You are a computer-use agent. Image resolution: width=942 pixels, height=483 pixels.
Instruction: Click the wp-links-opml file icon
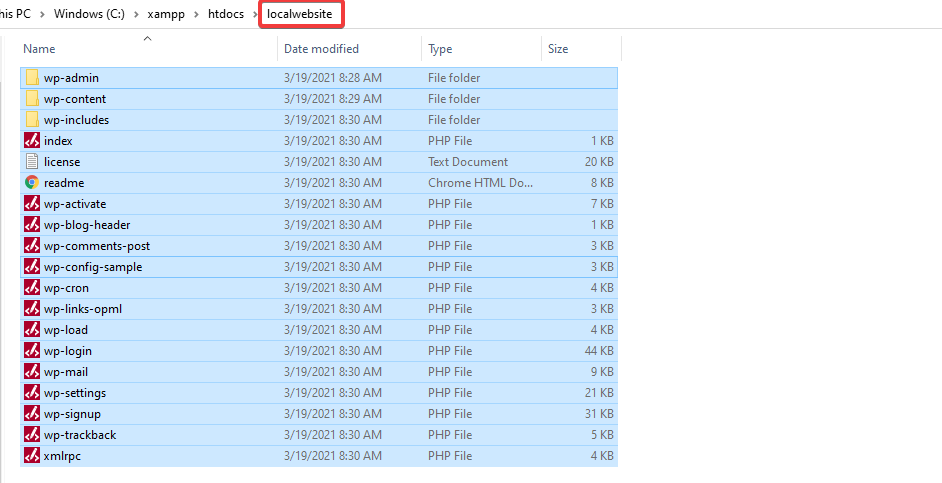32,309
